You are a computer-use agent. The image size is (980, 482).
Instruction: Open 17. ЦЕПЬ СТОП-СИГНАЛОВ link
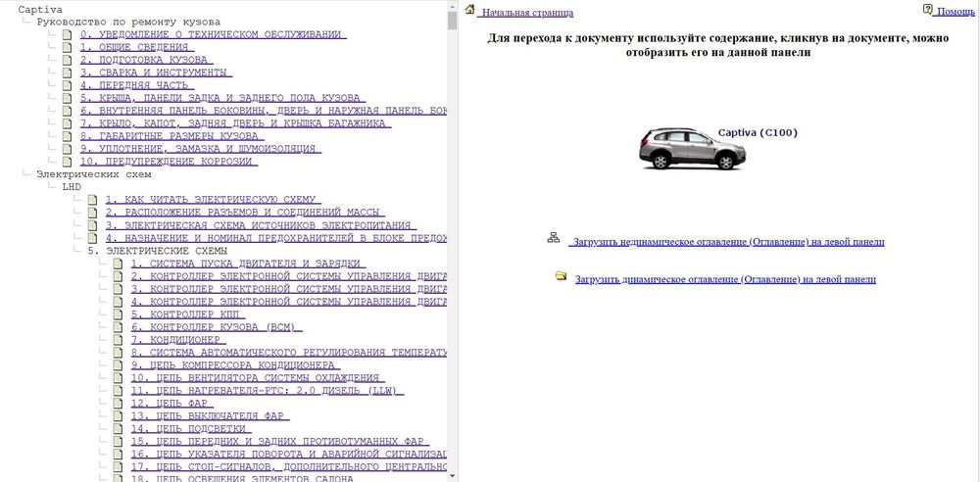coord(289,467)
